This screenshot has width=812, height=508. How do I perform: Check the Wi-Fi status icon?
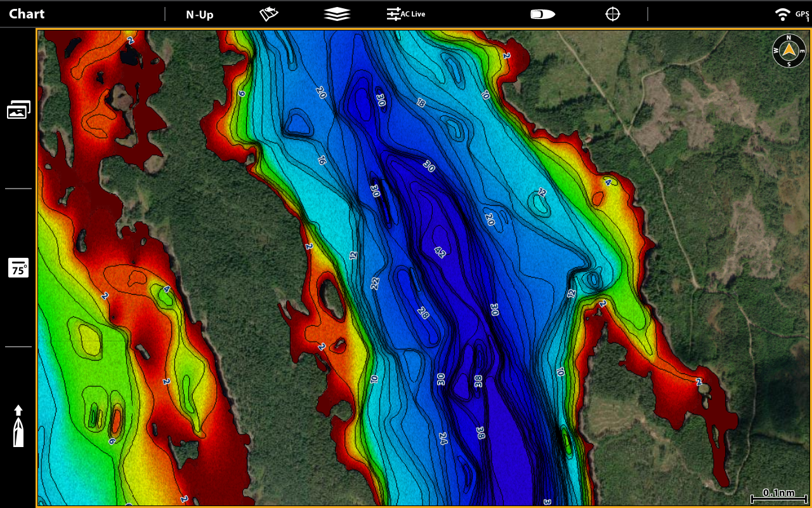click(782, 15)
